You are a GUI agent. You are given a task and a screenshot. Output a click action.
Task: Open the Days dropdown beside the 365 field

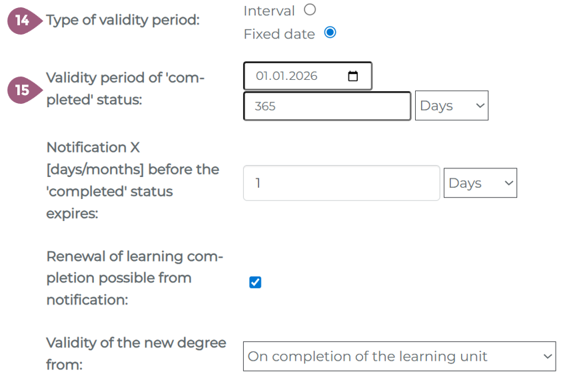click(x=451, y=106)
